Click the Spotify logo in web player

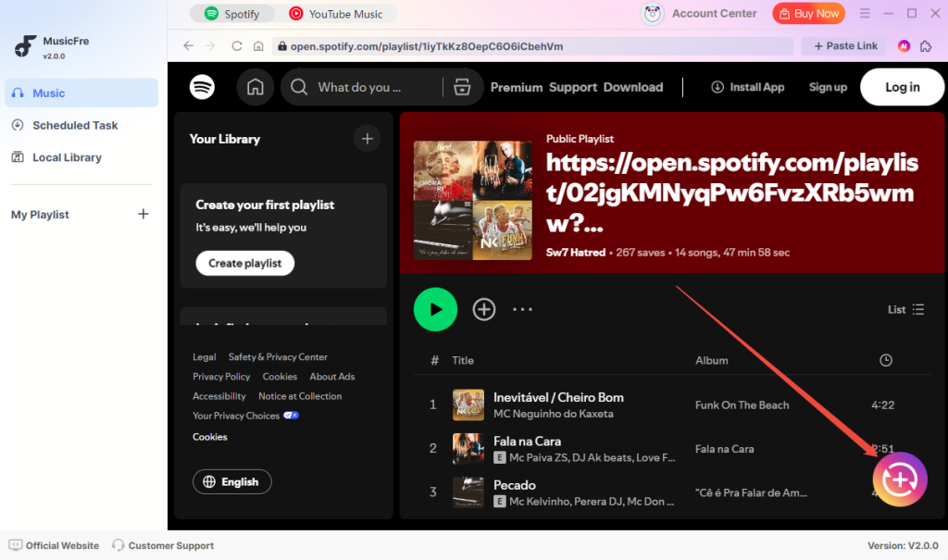coord(202,87)
